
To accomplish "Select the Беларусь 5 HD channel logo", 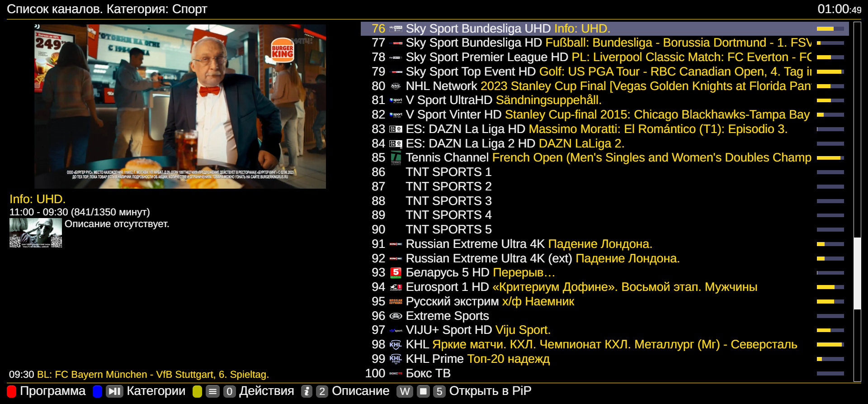I will tap(396, 272).
